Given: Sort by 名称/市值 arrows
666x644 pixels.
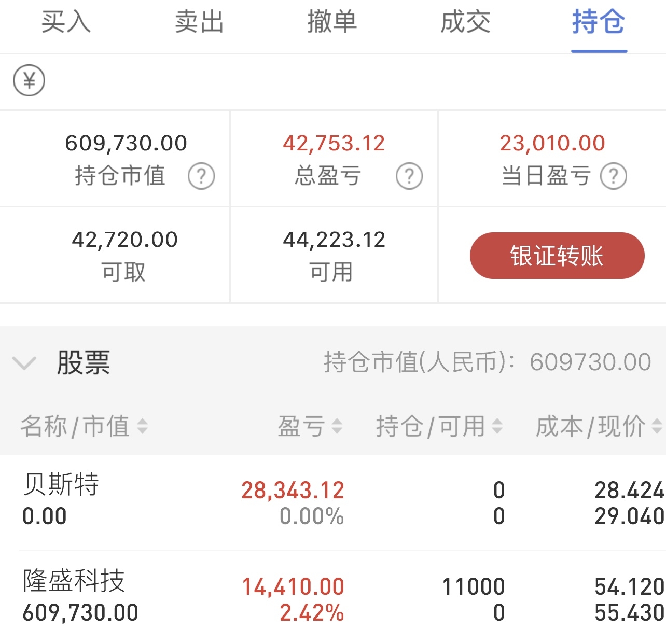Looking at the screenshot, I should pyautogui.click(x=142, y=426).
